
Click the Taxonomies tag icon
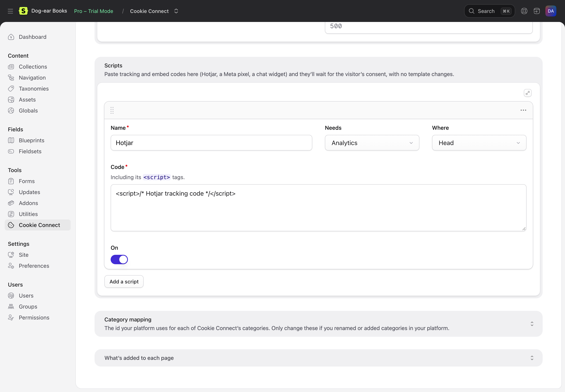11,89
